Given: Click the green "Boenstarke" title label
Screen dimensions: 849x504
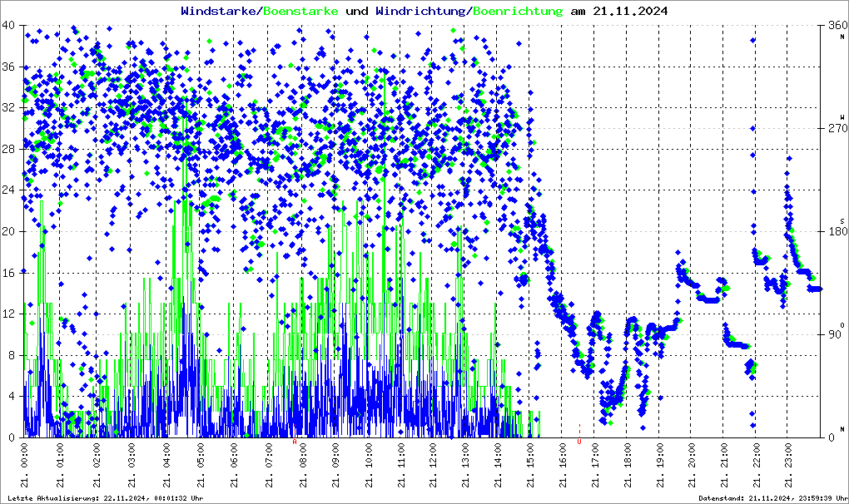Looking at the screenshot, I should 301,12.
